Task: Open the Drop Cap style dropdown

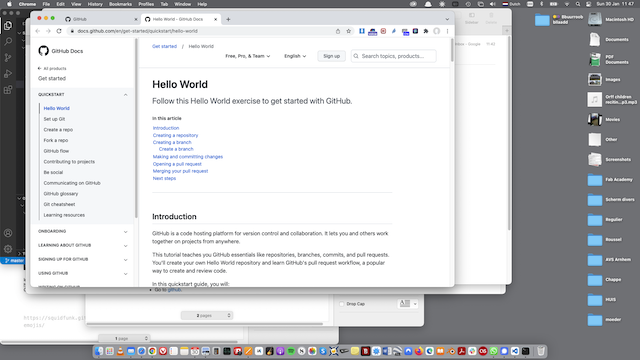Action: point(407,304)
